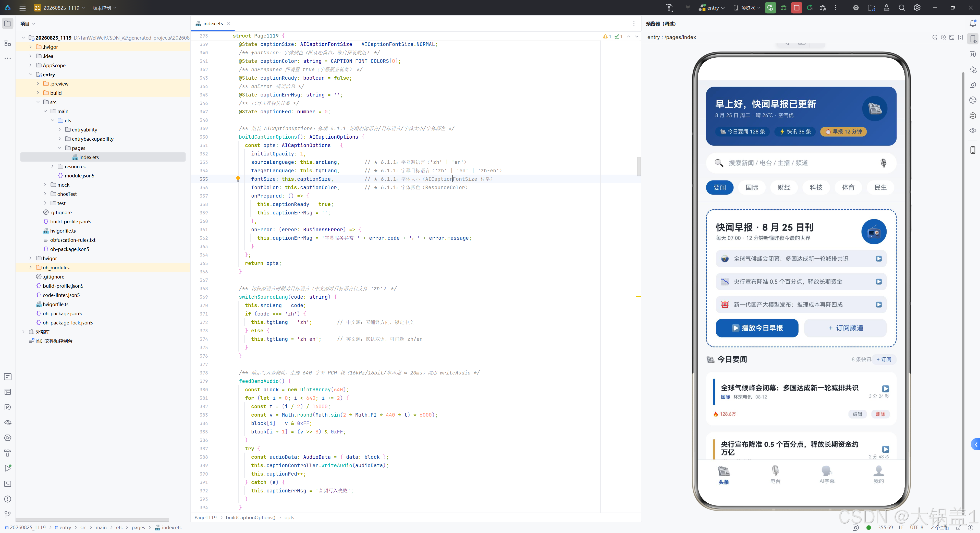Click the target locate icon in the title bar

856,8
